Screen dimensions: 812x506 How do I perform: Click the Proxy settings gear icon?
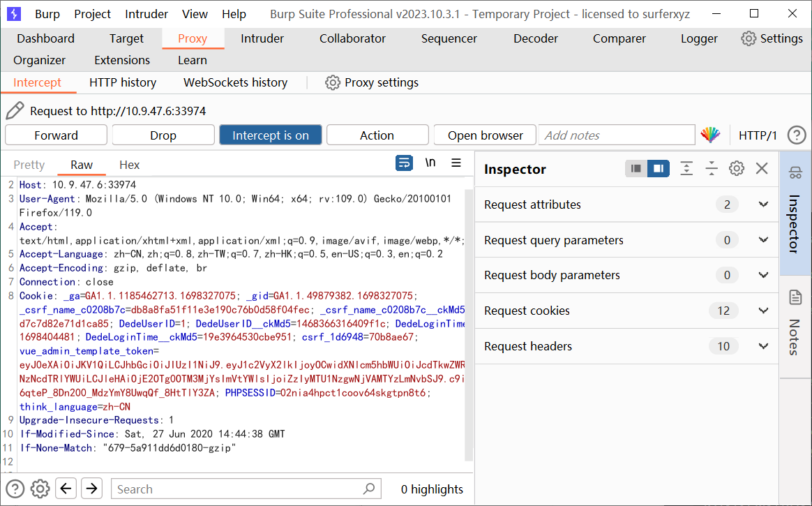coord(333,82)
